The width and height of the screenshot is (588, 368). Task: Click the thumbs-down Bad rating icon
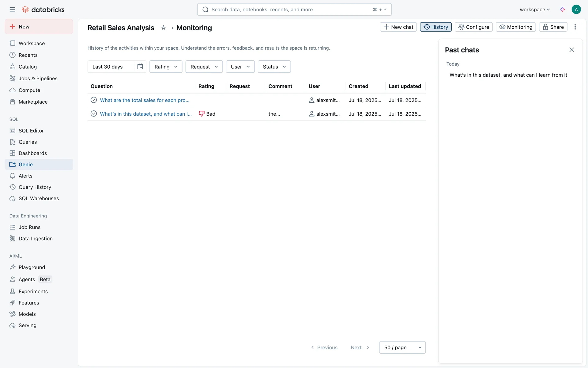(x=202, y=114)
